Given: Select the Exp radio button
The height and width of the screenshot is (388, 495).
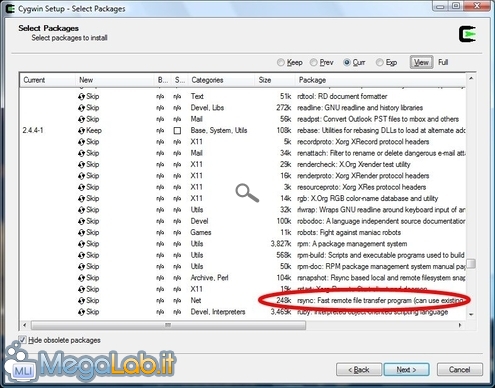Looking at the screenshot, I should (x=379, y=62).
